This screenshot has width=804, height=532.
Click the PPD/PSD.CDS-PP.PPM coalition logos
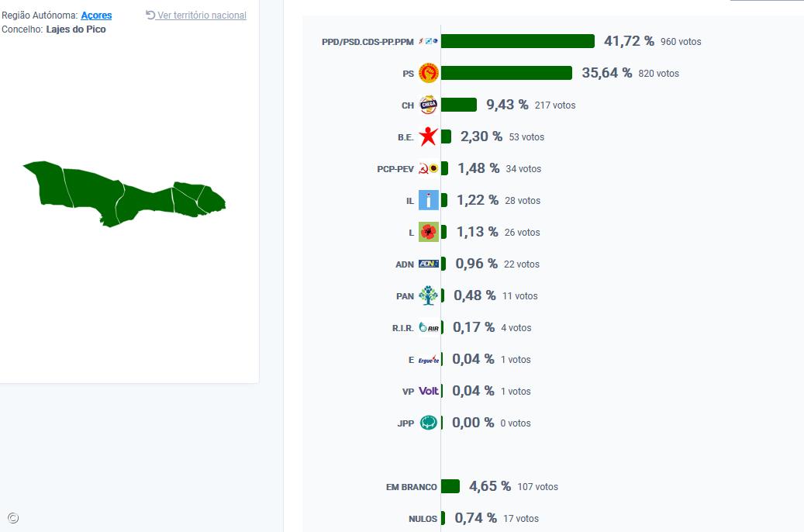[428, 41]
